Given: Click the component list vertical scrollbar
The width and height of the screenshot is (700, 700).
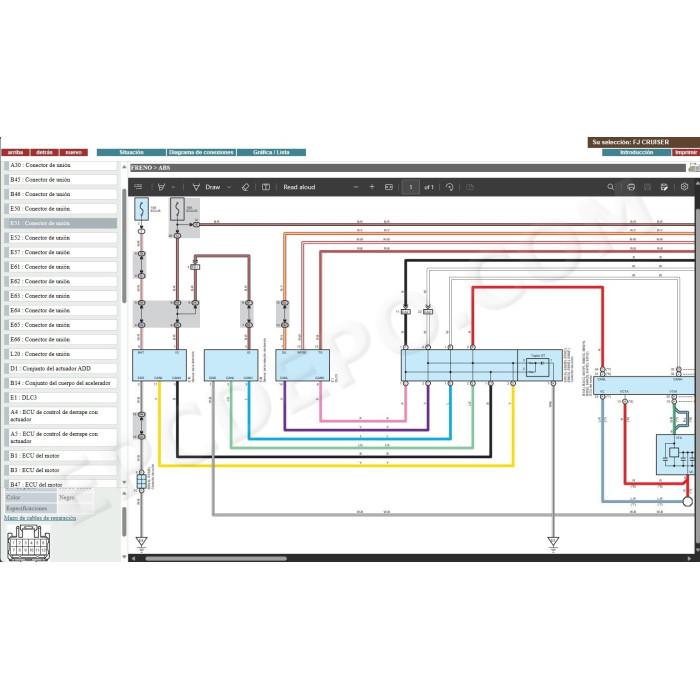Looking at the screenshot, I should click(124, 246).
